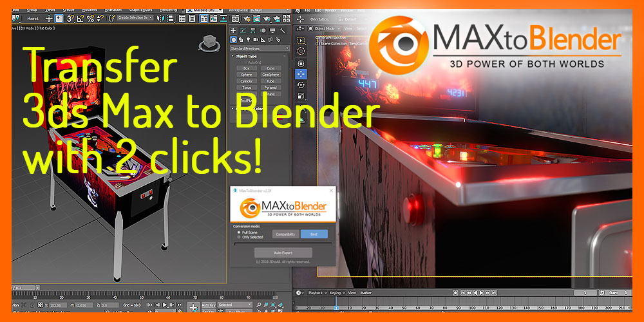
Task: Click the GeoSphere primitive button
Action: [270, 75]
